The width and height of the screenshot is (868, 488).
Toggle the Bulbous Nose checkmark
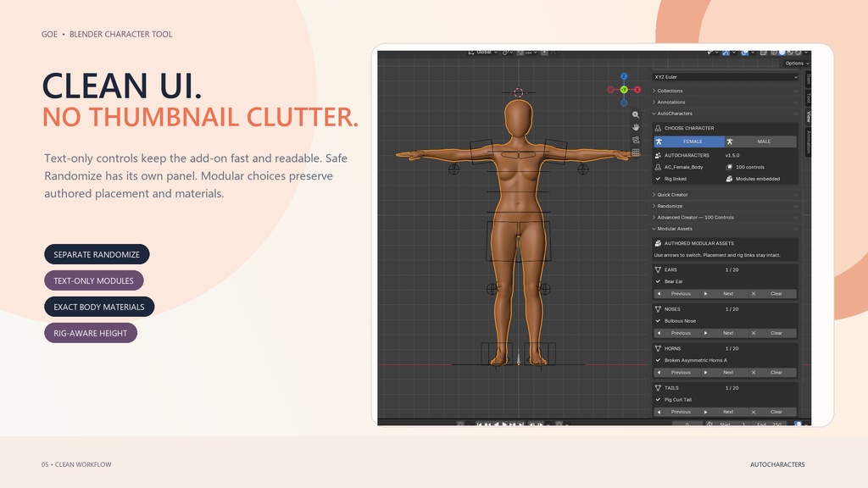[658, 321]
